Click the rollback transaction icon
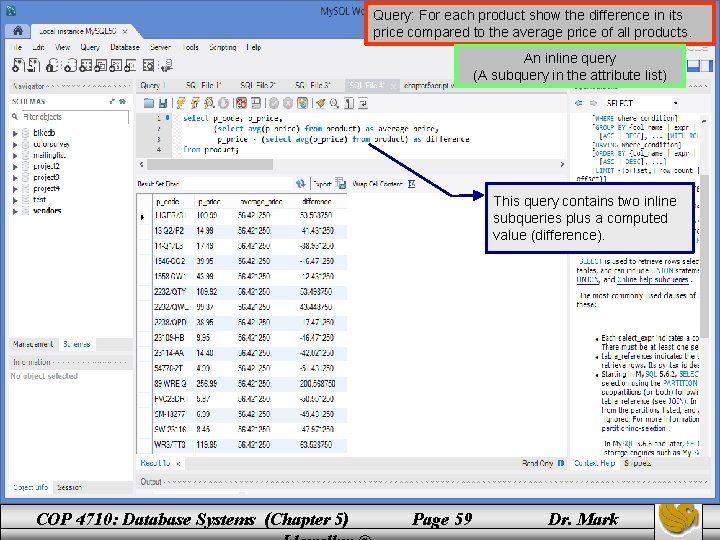The height and width of the screenshot is (540, 720). (288, 103)
